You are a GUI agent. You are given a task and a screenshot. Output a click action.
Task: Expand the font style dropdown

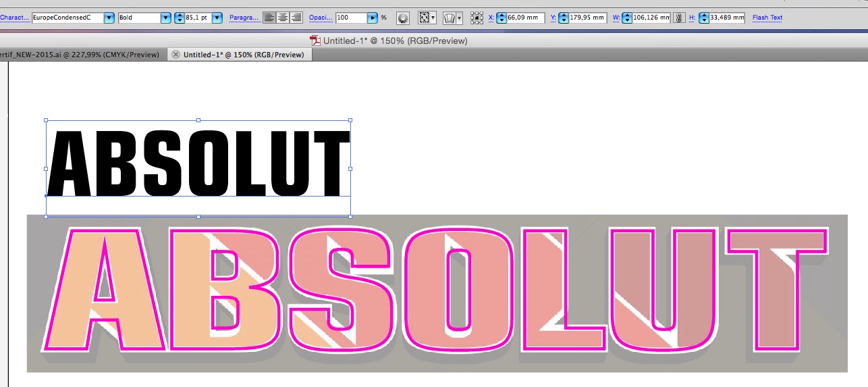click(x=166, y=18)
